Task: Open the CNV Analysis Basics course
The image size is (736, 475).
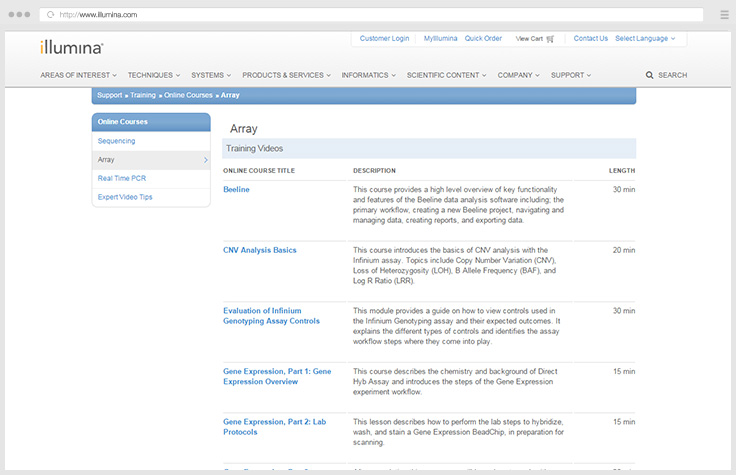Action: pyautogui.click(x=259, y=250)
